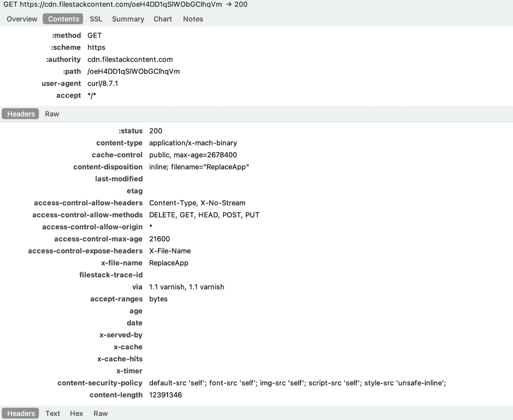
Task: Open the Summary tab
Action: (x=128, y=19)
